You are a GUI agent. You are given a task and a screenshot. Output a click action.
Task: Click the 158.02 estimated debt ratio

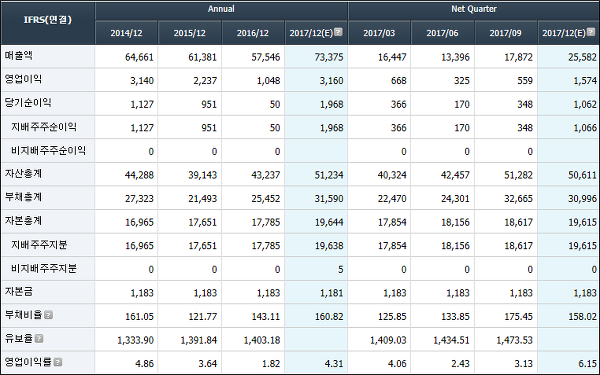coord(582,317)
